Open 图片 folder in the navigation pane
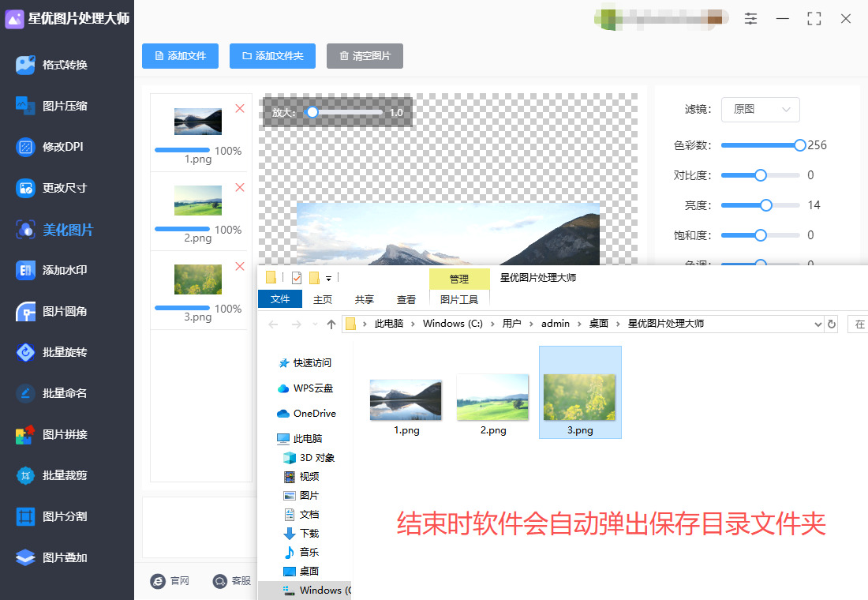This screenshot has height=600, width=868. [x=301, y=495]
